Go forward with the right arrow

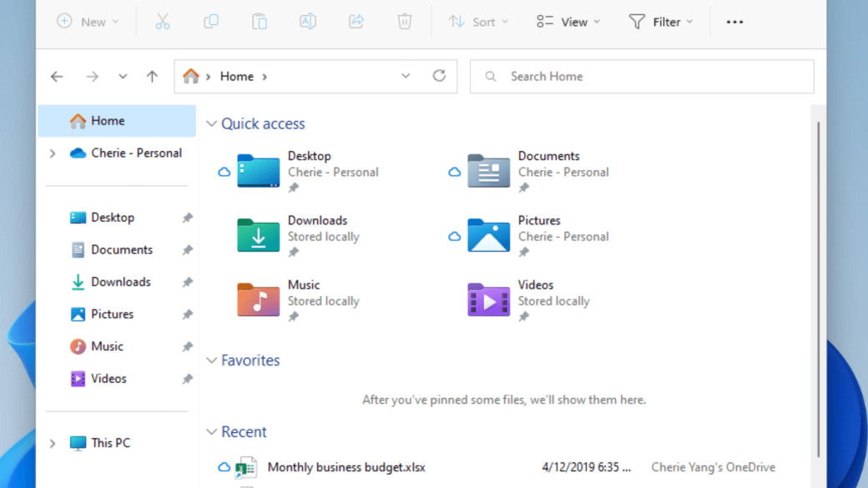(x=92, y=77)
